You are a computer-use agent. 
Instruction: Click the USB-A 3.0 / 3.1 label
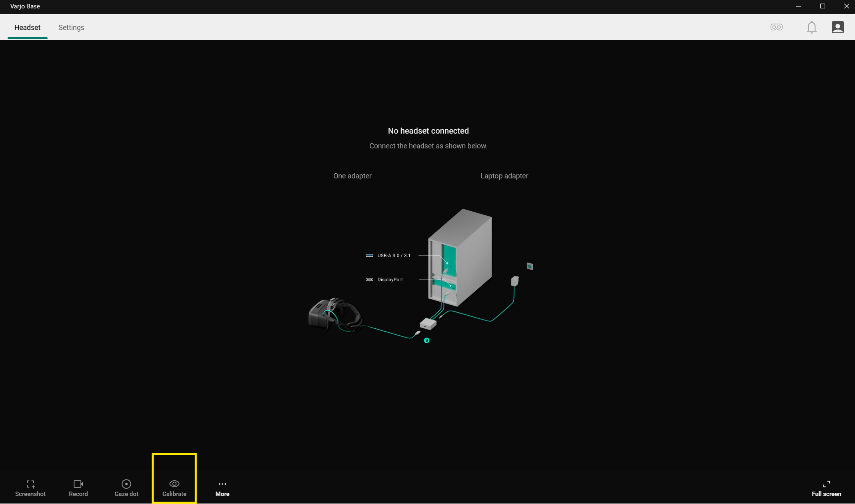point(394,256)
